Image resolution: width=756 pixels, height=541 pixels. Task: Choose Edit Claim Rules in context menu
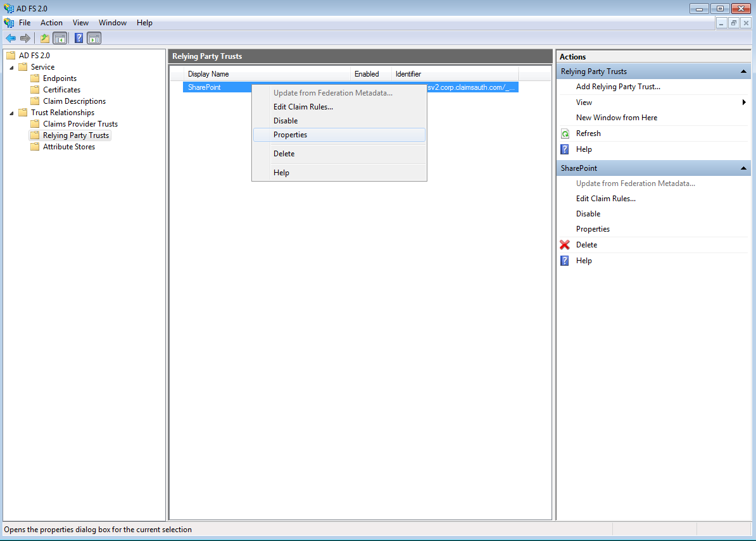point(339,107)
